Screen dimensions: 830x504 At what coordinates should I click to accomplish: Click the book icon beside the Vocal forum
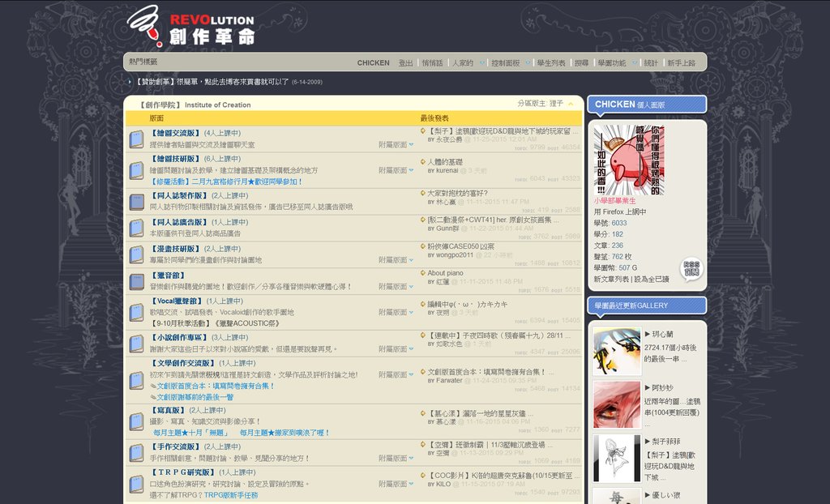[x=136, y=312]
